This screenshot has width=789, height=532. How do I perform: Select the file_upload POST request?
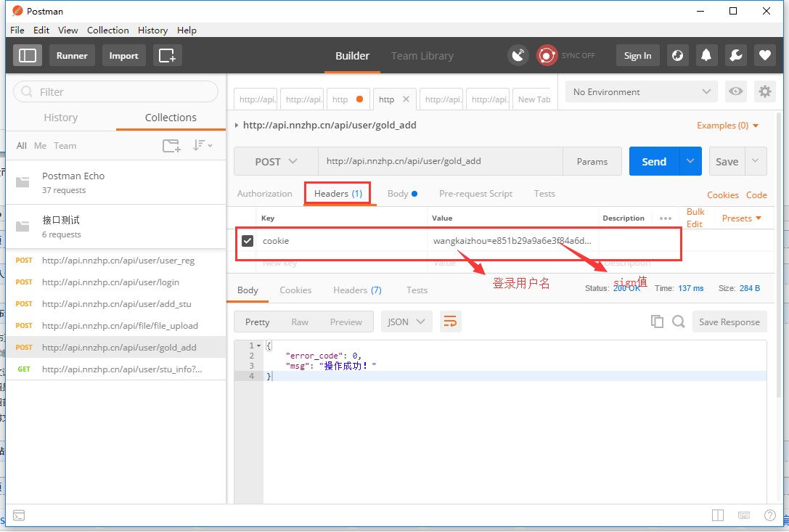coord(115,326)
